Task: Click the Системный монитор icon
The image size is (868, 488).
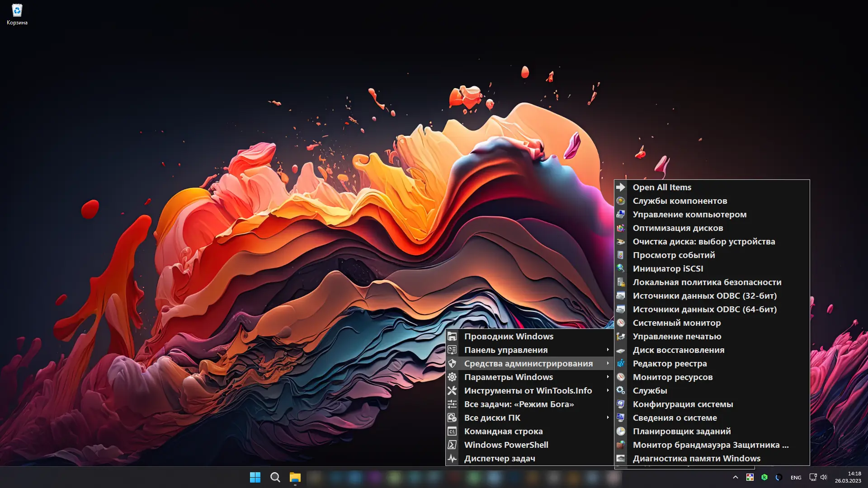Action: pyautogui.click(x=621, y=323)
